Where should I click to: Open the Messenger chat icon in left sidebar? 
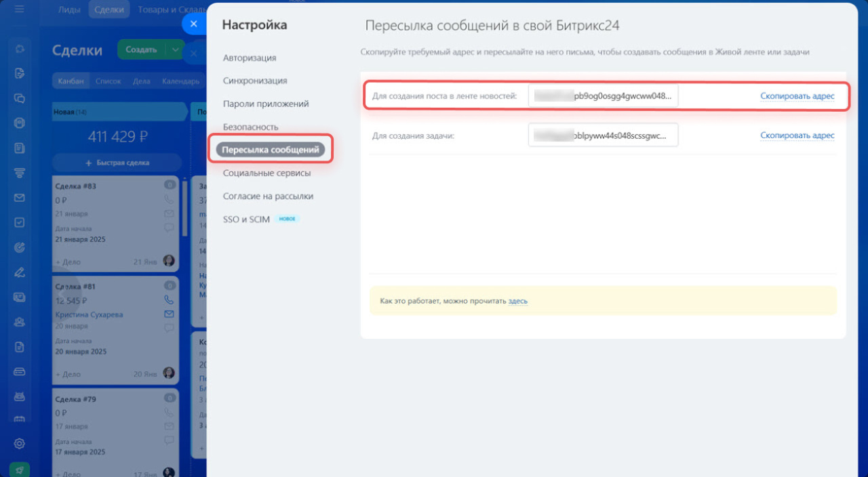(x=20, y=98)
